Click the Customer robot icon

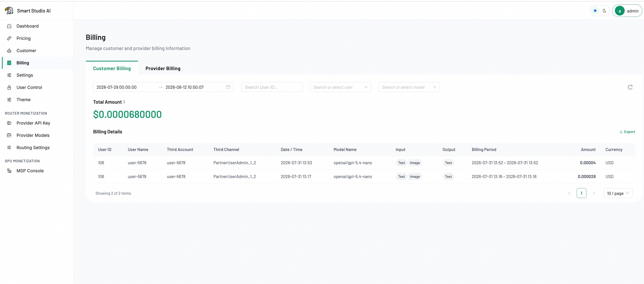(x=9, y=51)
